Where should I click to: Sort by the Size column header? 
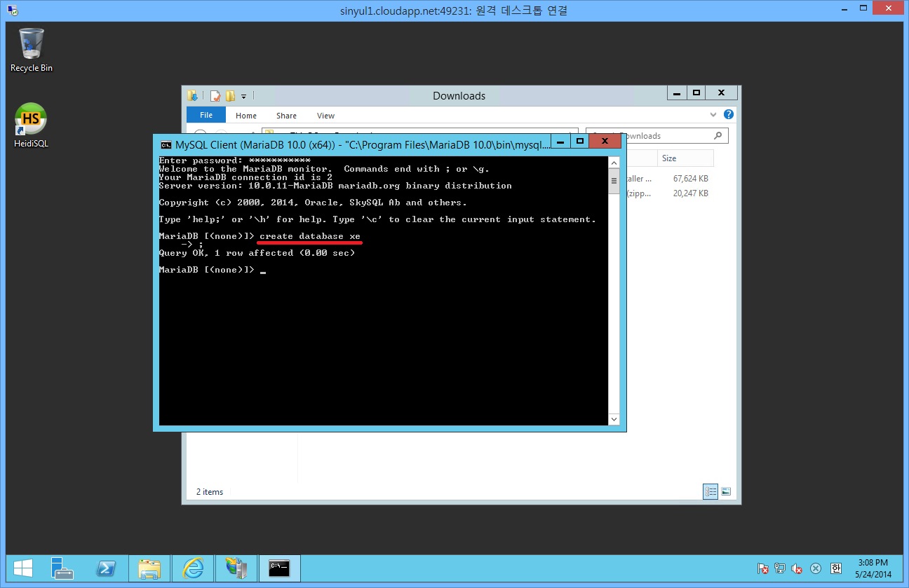point(685,158)
